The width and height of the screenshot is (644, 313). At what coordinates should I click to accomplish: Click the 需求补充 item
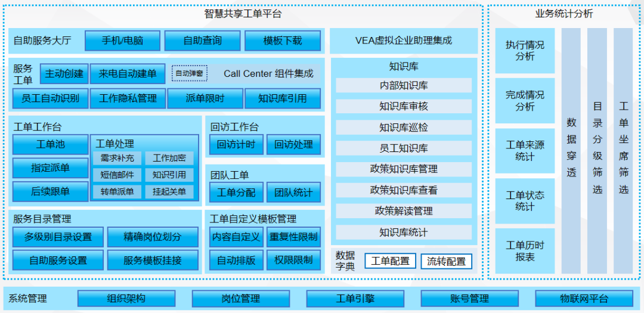click(x=117, y=159)
